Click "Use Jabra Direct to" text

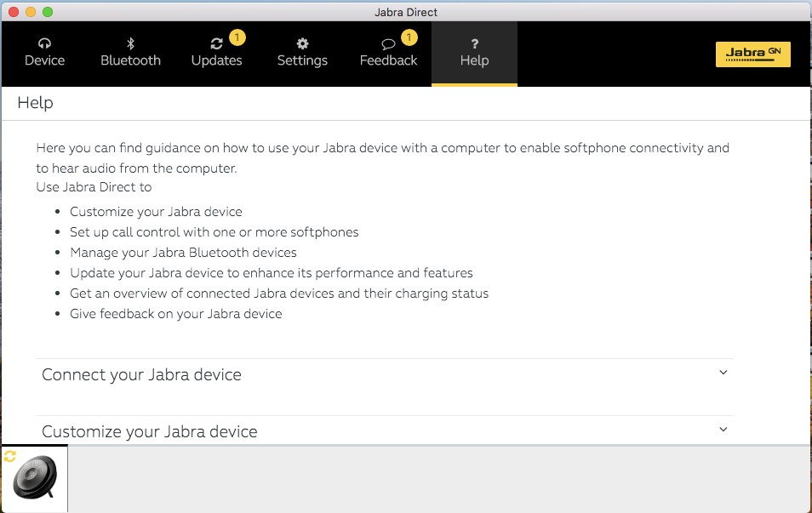tap(94, 187)
